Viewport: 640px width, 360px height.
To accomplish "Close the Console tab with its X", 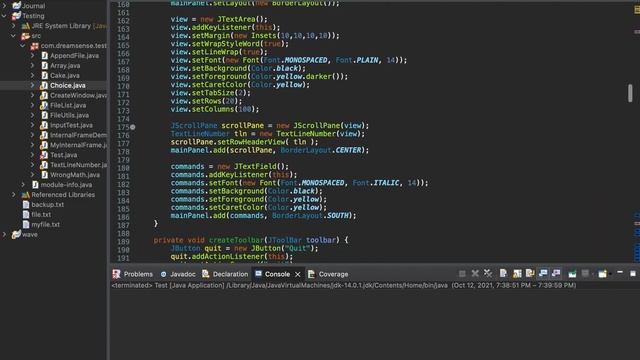I will tap(298, 274).
